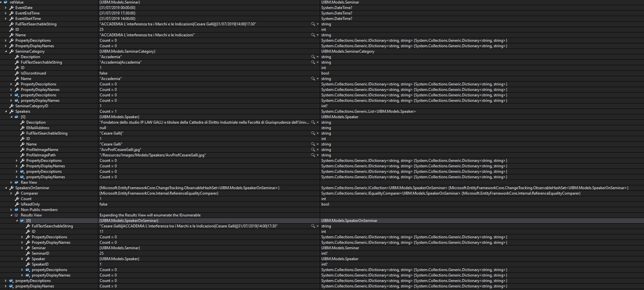
Task: Expand the Seminar node under SpeakerOnSeminar
Action: pos(22,248)
